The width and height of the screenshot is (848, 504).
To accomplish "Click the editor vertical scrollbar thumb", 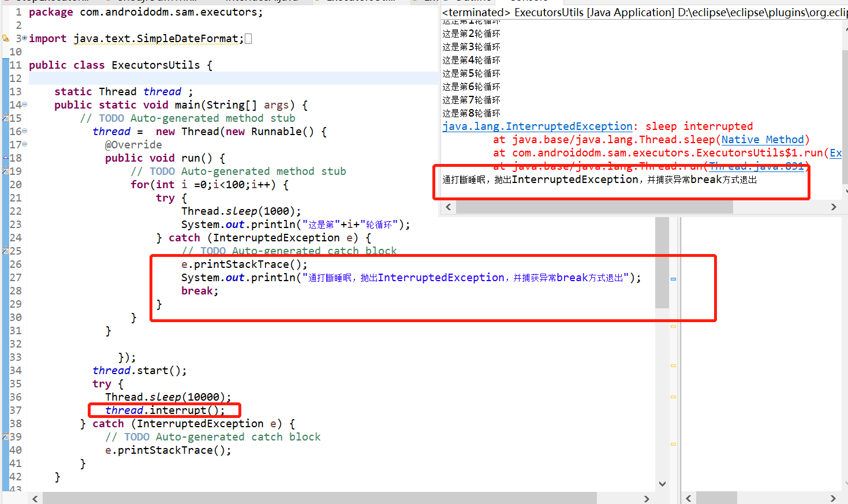I will point(662,263).
